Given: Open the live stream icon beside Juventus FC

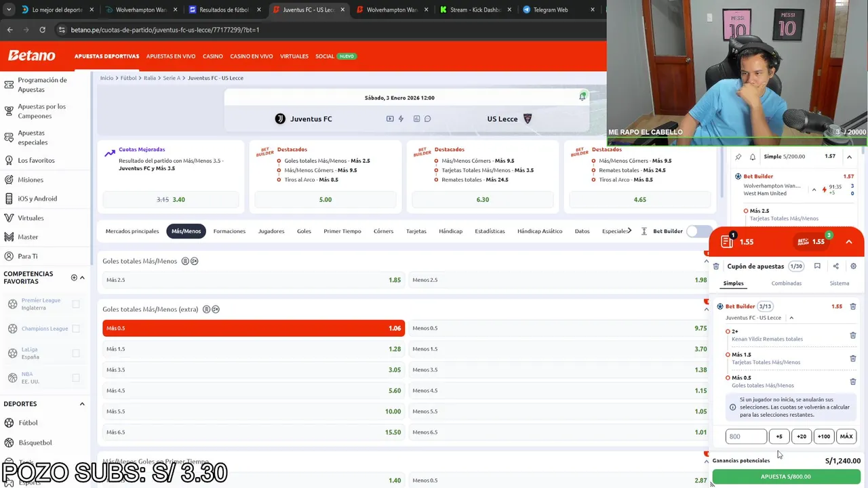Looking at the screenshot, I should 390,119.
